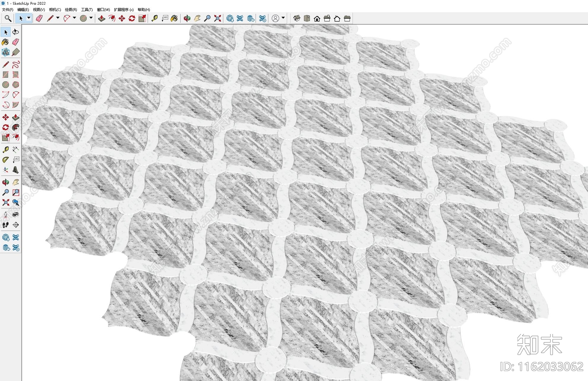Click Extension Warehouse in the top toolbar
Viewport: 588px width, 381px height.
click(x=240, y=18)
